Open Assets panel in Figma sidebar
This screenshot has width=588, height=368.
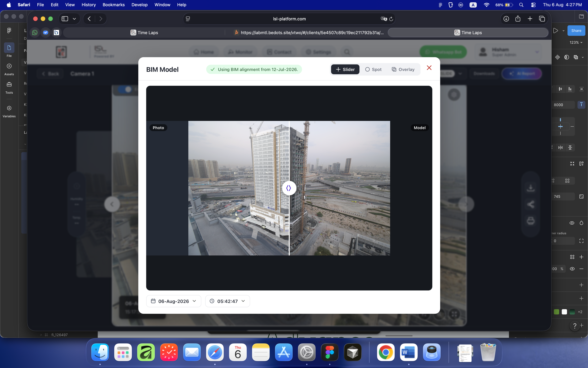pos(9,69)
